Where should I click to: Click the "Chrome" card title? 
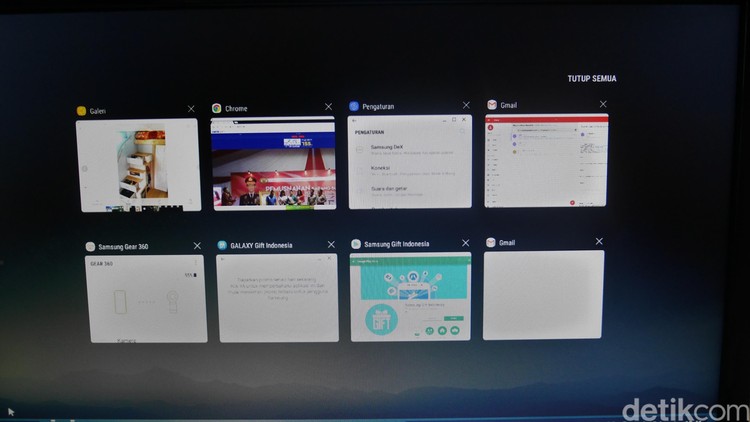tap(236, 109)
